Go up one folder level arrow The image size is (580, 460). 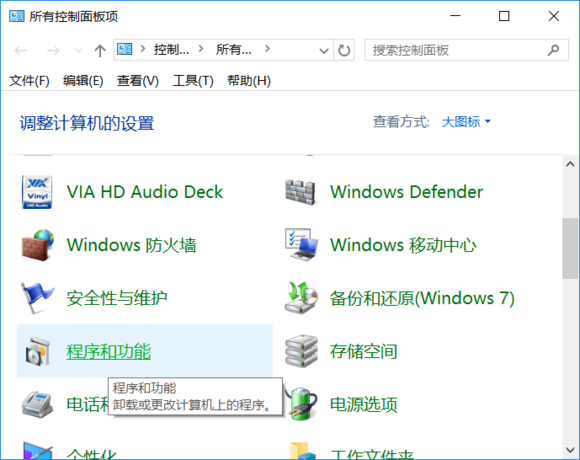pyautogui.click(x=100, y=51)
